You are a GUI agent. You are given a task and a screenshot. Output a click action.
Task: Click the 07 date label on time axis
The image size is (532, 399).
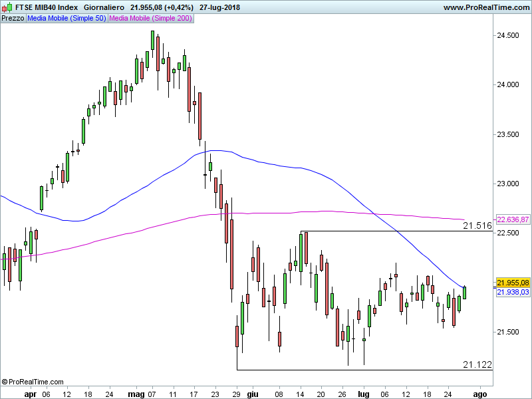[x=152, y=394]
